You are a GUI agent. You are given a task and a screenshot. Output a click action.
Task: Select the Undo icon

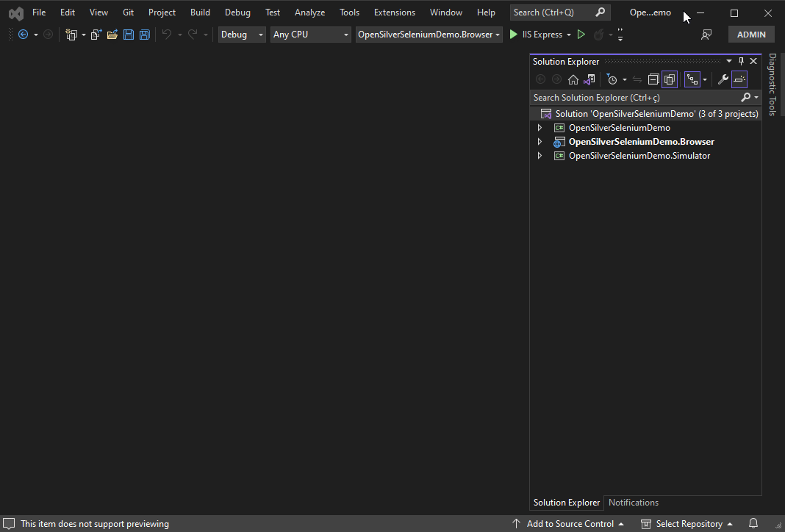[168, 34]
